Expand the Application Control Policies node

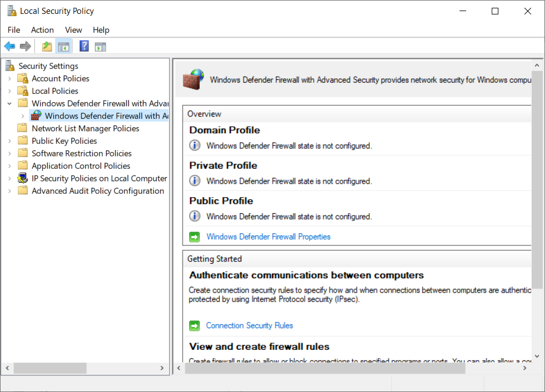coord(10,166)
